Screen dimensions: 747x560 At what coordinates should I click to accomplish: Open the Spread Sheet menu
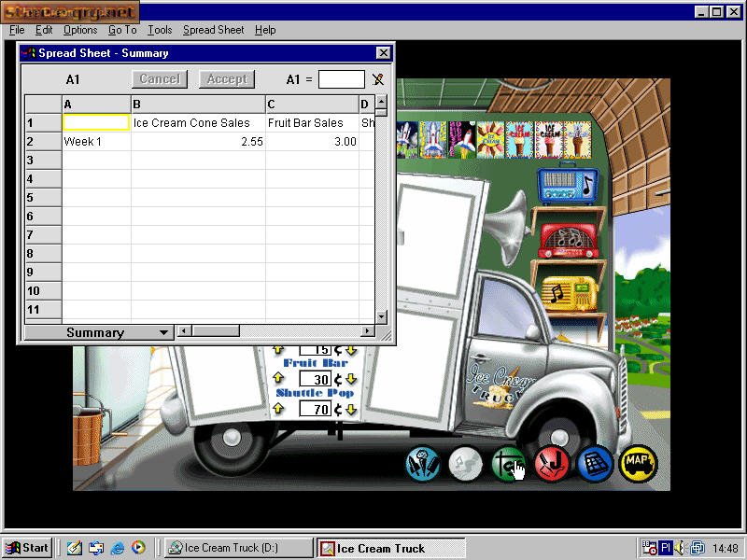213,30
